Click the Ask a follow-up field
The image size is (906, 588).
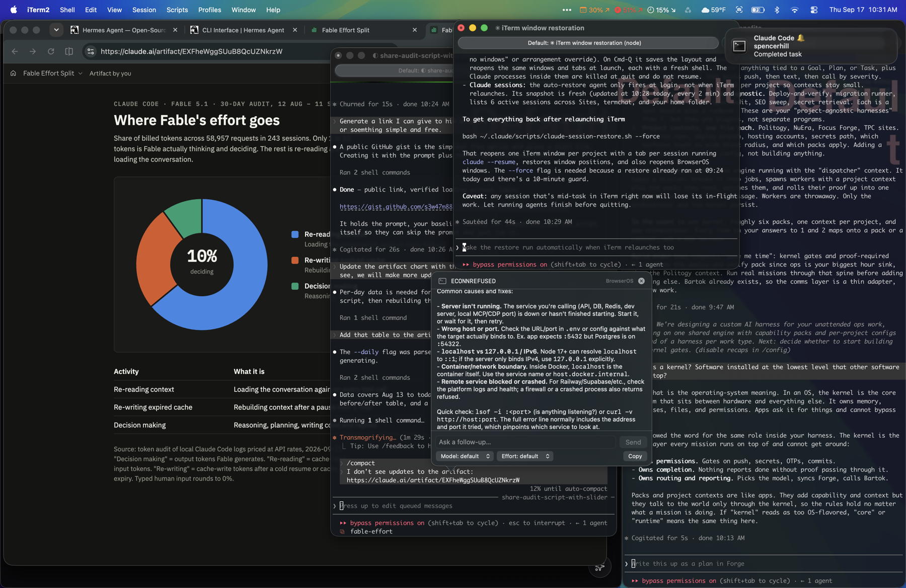pyautogui.click(x=525, y=442)
